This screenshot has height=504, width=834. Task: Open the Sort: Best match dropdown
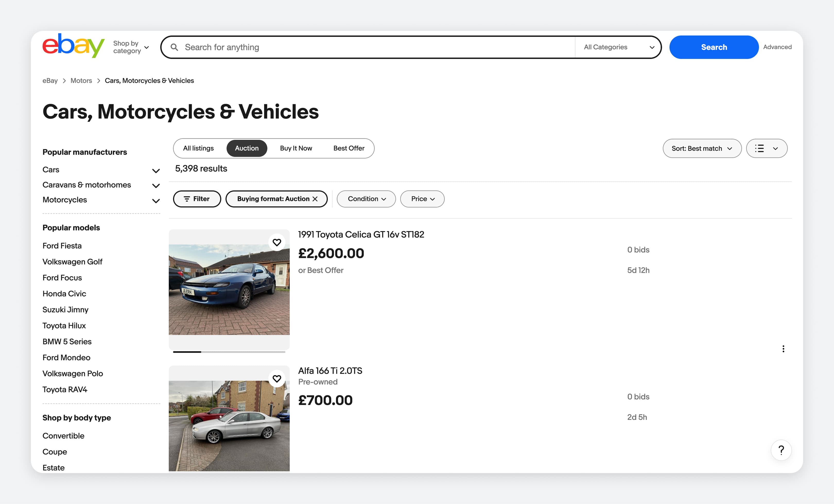click(x=702, y=148)
